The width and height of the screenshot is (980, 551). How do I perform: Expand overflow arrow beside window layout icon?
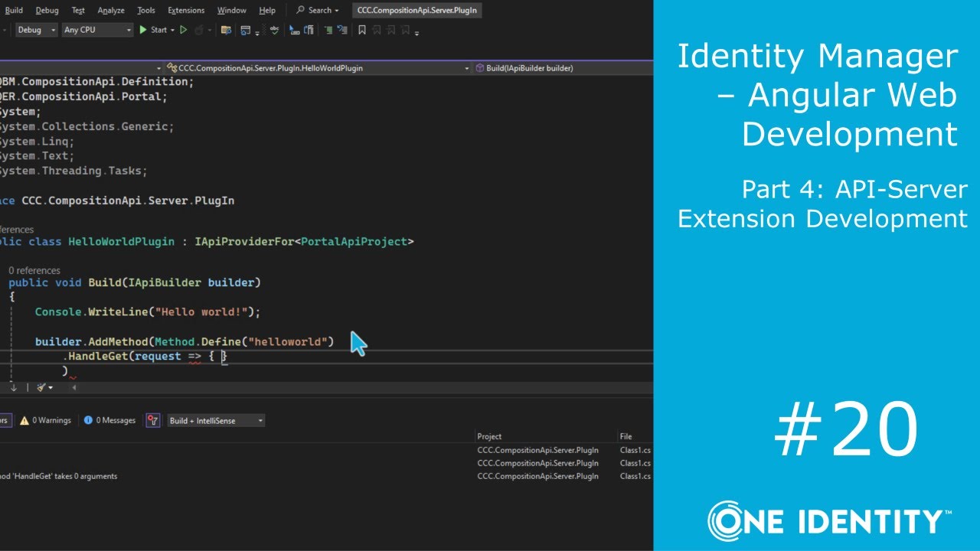(x=257, y=32)
